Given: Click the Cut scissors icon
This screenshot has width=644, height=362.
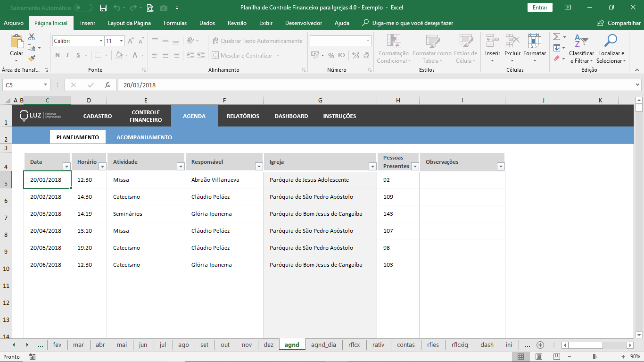Looking at the screenshot, I should pos(32,37).
